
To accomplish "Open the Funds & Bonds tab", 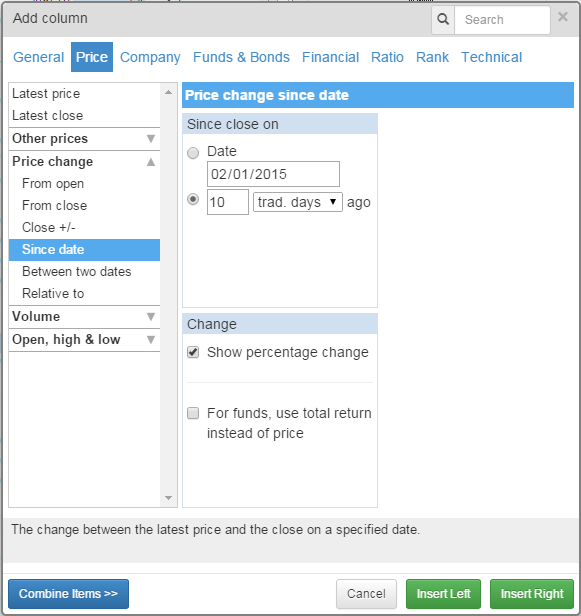I will [x=241, y=57].
